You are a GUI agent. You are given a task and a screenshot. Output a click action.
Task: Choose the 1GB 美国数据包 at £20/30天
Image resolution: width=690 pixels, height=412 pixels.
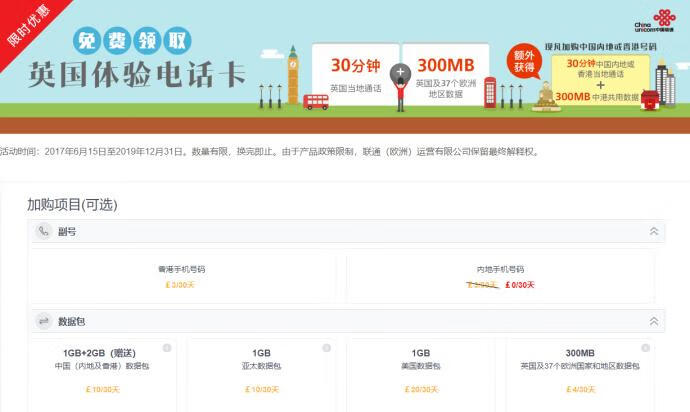coord(421,370)
